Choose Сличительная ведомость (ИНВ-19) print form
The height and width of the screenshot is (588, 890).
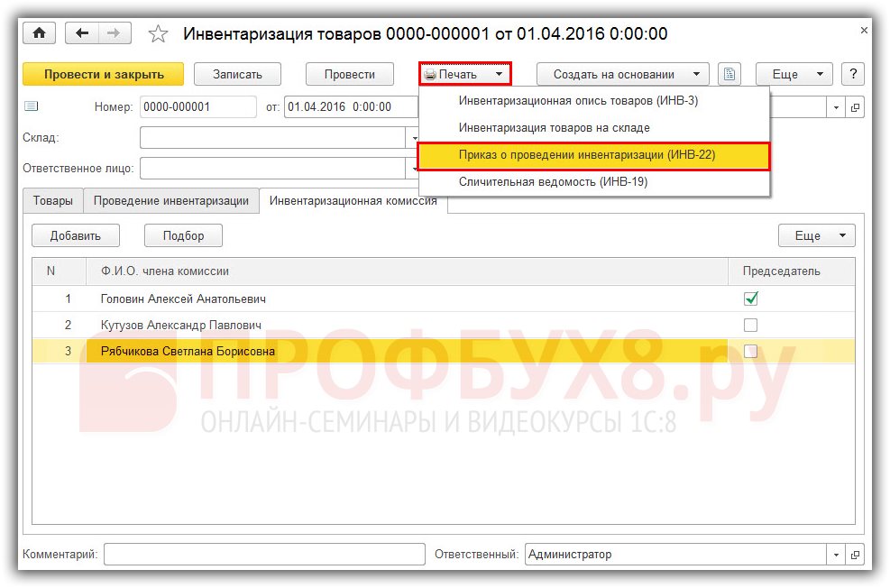(553, 181)
